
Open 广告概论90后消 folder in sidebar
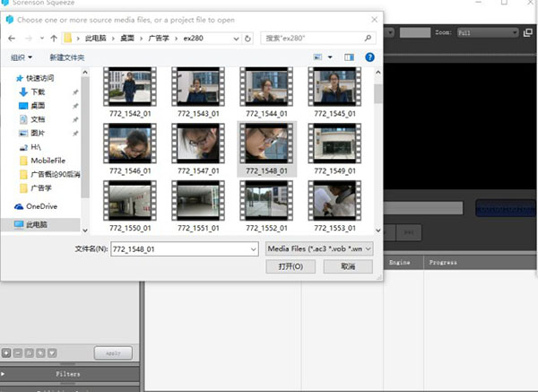pos(49,174)
